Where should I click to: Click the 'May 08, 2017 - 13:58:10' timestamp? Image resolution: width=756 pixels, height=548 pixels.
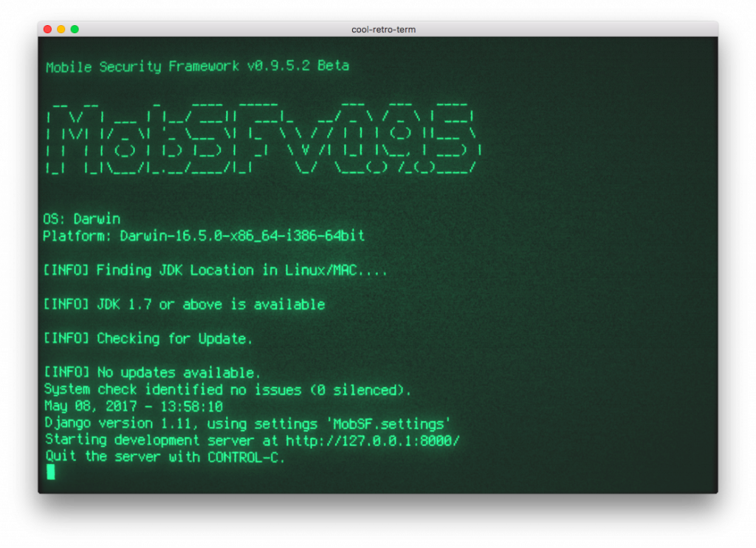click(x=134, y=407)
